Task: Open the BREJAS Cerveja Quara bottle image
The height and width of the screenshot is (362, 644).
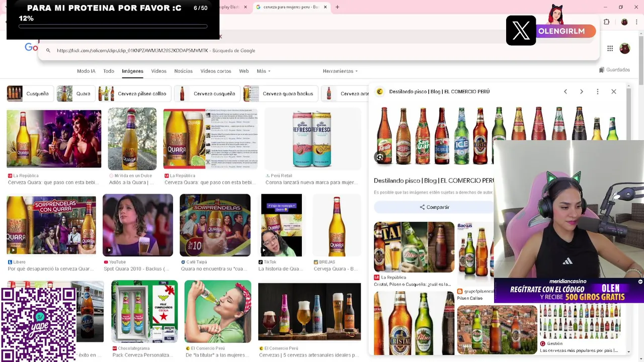Action: click(337, 225)
